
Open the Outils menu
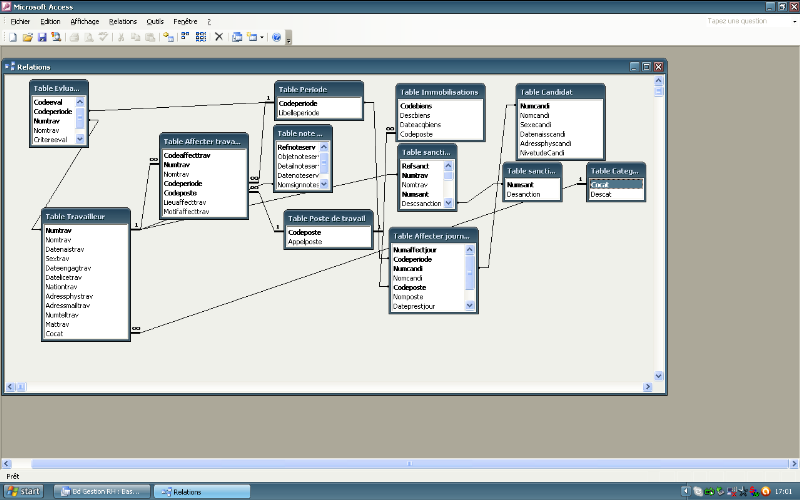point(155,20)
